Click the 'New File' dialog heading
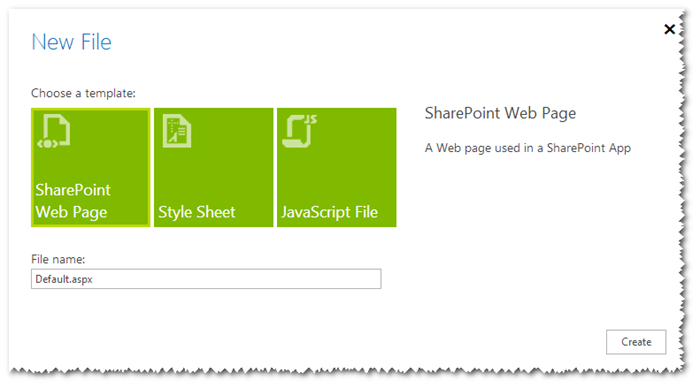The image size is (700, 388). [71, 42]
